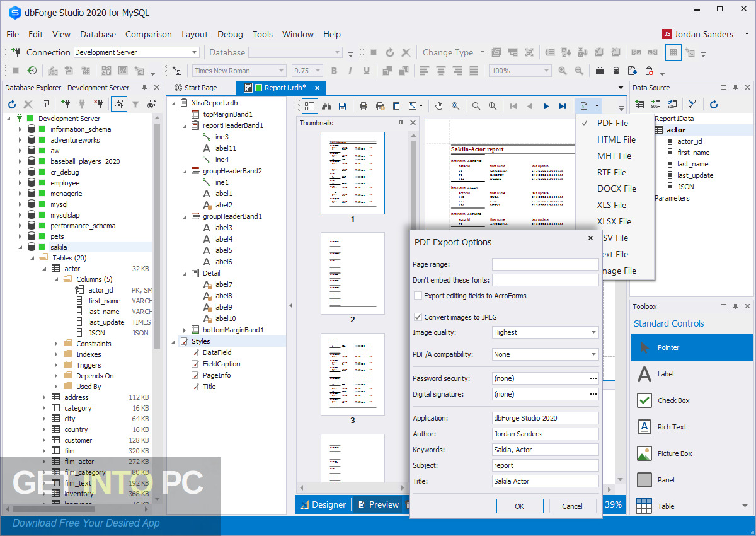
Task: Refresh the Database Explorer tree
Action: (12, 104)
